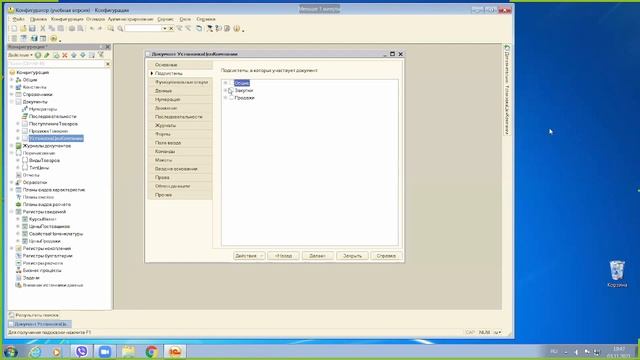Click the magnifier Search toolbar icon
Screen dimensions: 640x360
click(120, 29)
